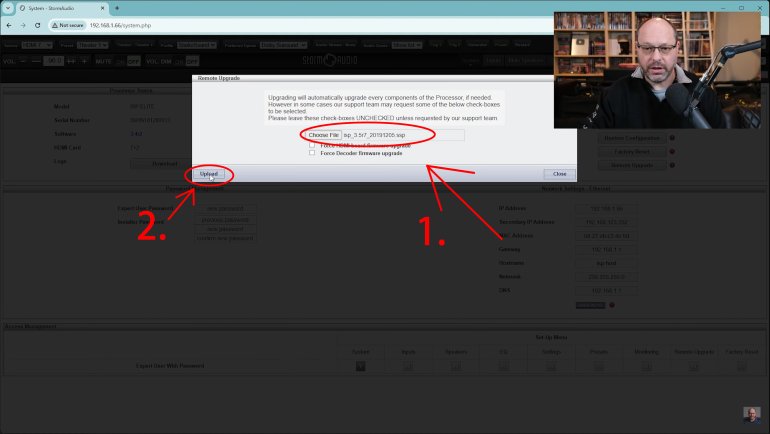
Task: Enable Force Decoder firmware upgrade checkbox
Action: coord(312,153)
